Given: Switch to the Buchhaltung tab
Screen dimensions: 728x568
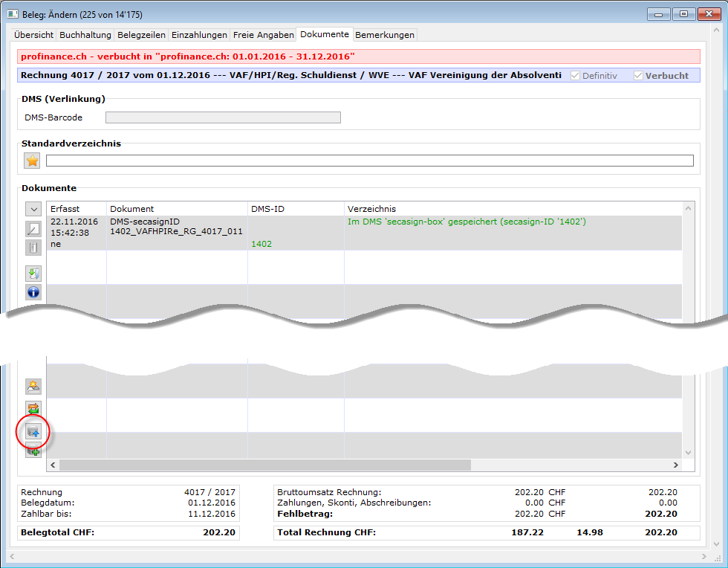Looking at the screenshot, I should 85,35.
